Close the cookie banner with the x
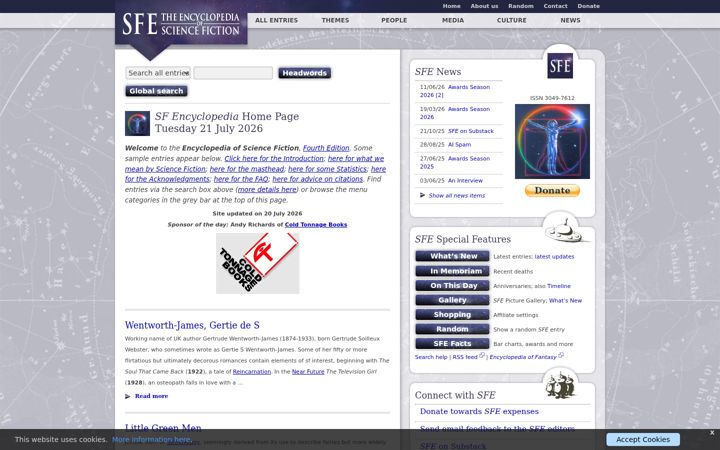The width and height of the screenshot is (720, 450). [712, 433]
